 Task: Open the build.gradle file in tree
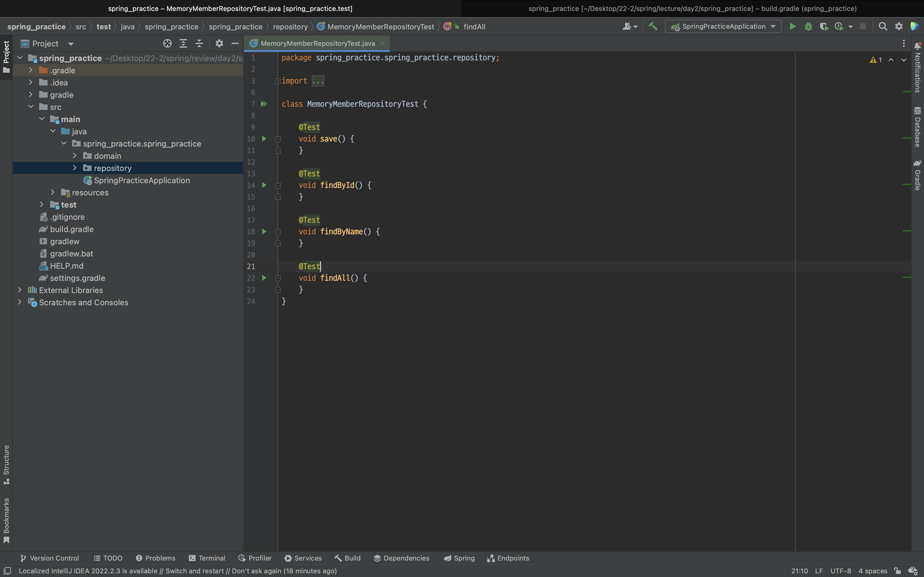tap(71, 229)
